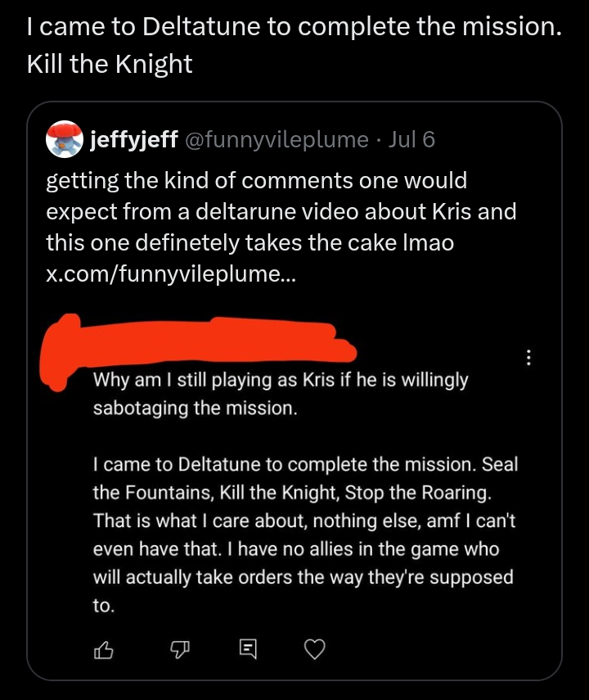The image size is (589, 700).
Task: Click the thumbs-up like icon
Action: (104, 650)
